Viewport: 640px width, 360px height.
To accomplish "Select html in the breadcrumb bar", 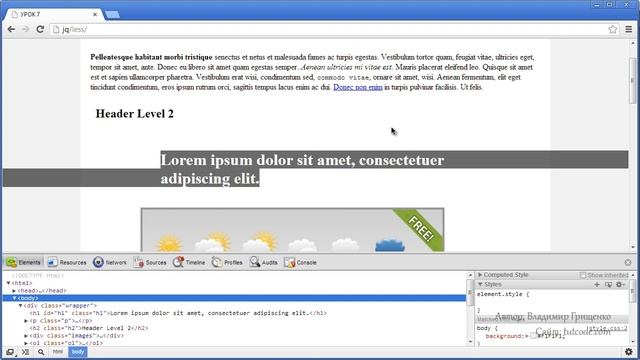I will pos(58,352).
